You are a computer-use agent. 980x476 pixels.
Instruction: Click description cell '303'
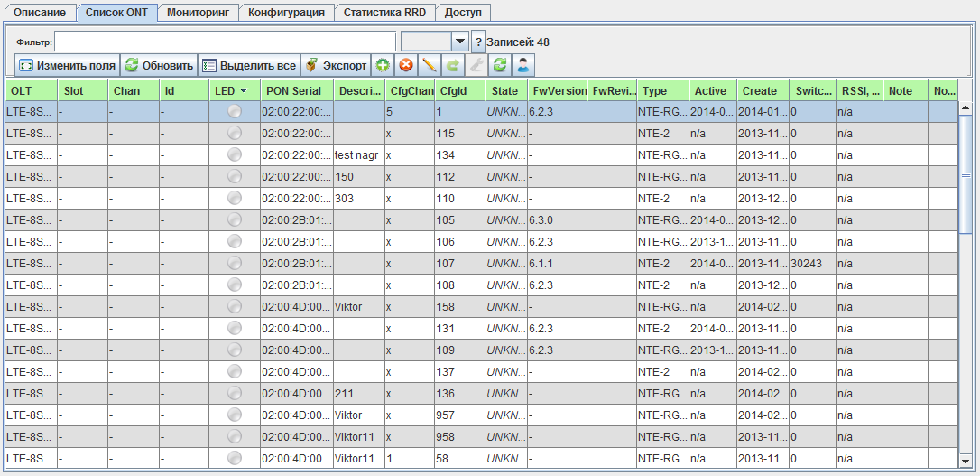359,199
